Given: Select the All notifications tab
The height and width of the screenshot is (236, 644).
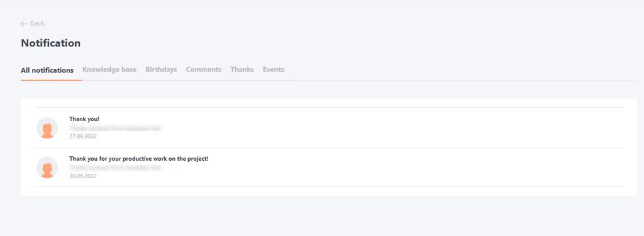Looking at the screenshot, I should 47,70.
